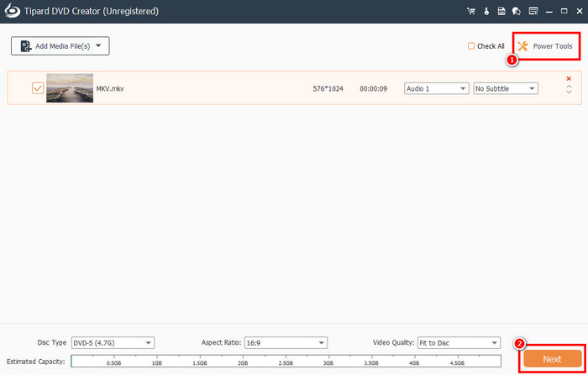
Task: Open the Audio 1 track dropdown
Action: pyautogui.click(x=437, y=88)
